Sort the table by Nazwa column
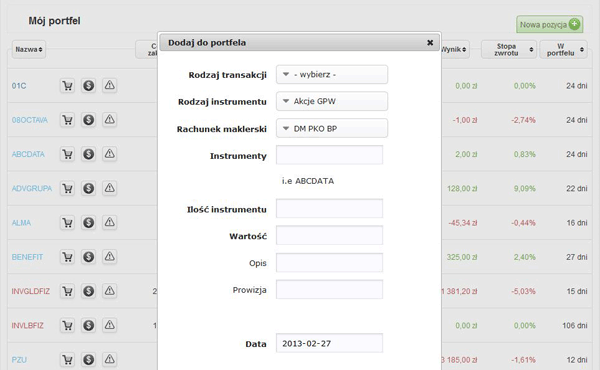This screenshot has width=600, height=370. [29, 49]
